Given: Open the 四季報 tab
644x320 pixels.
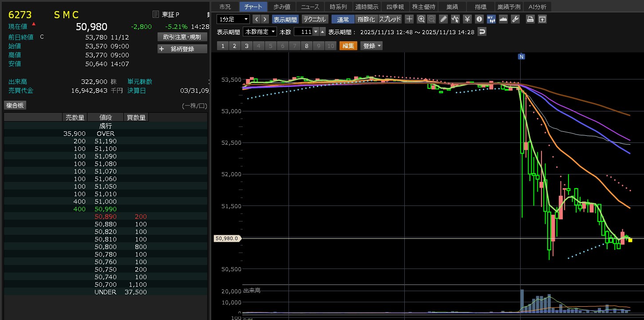Looking at the screenshot, I should pyautogui.click(x=395, y=7).
